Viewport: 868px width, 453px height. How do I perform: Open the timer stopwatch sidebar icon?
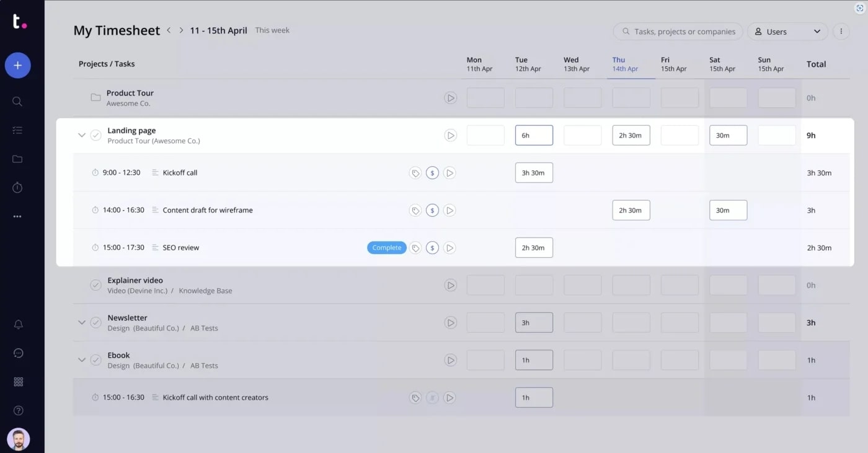point(17,187)
